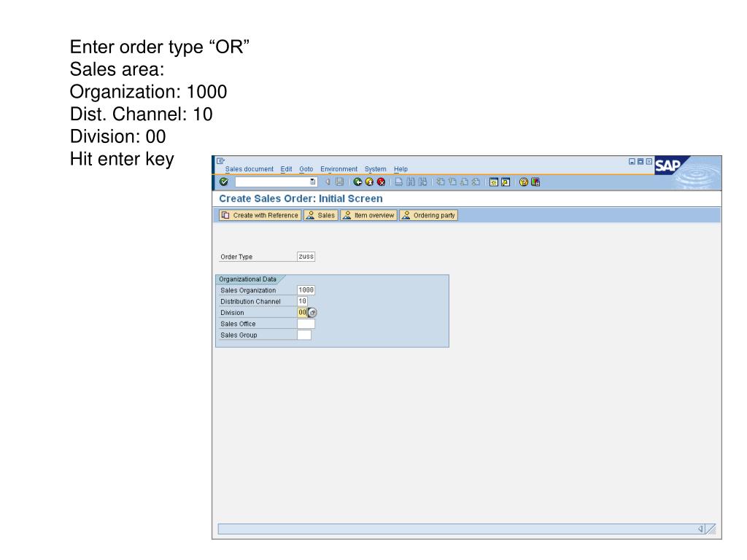Open the Division field search help button

(x=312, y=313)
